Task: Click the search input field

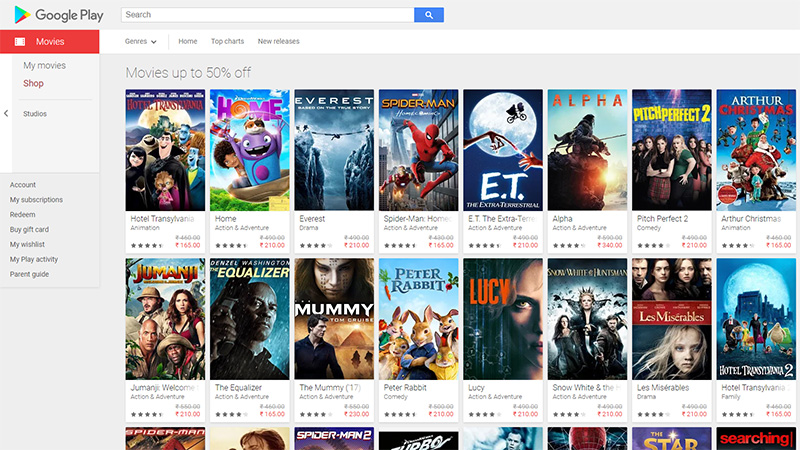Action: pyautogui.click(x=267, y=15)
